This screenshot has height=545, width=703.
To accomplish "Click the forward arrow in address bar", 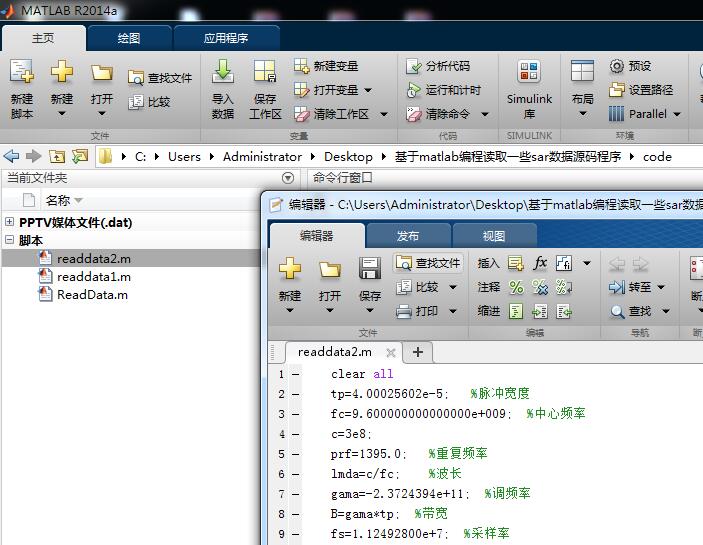I will point(34,156).
